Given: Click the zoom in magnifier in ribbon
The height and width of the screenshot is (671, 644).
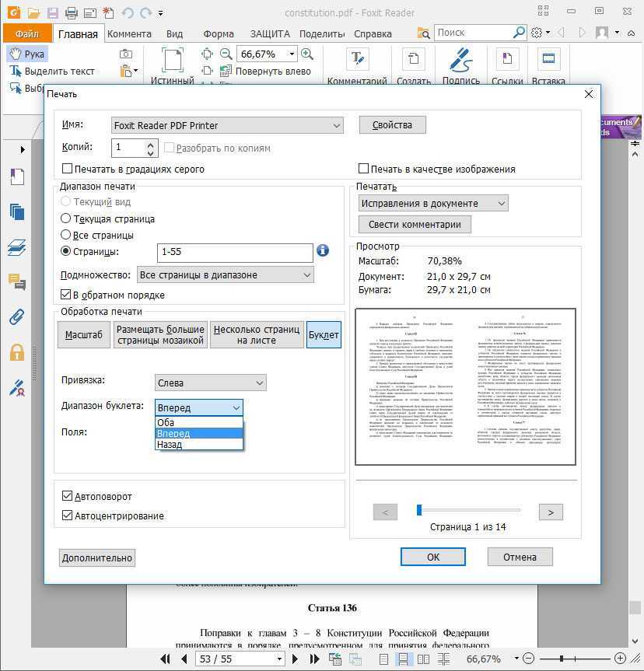Looking at the screenshot, I should 307,54.
